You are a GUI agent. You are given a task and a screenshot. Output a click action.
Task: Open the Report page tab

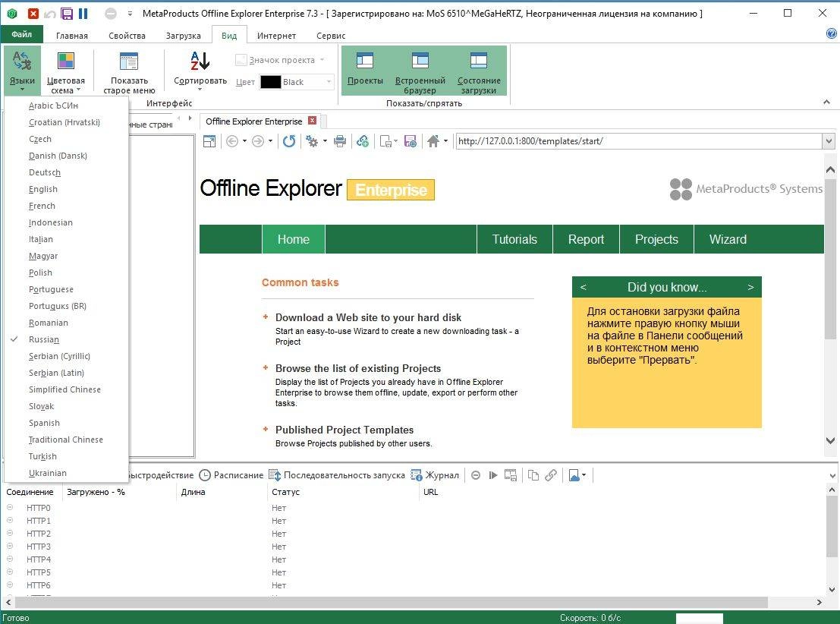[x=586, y=239]
